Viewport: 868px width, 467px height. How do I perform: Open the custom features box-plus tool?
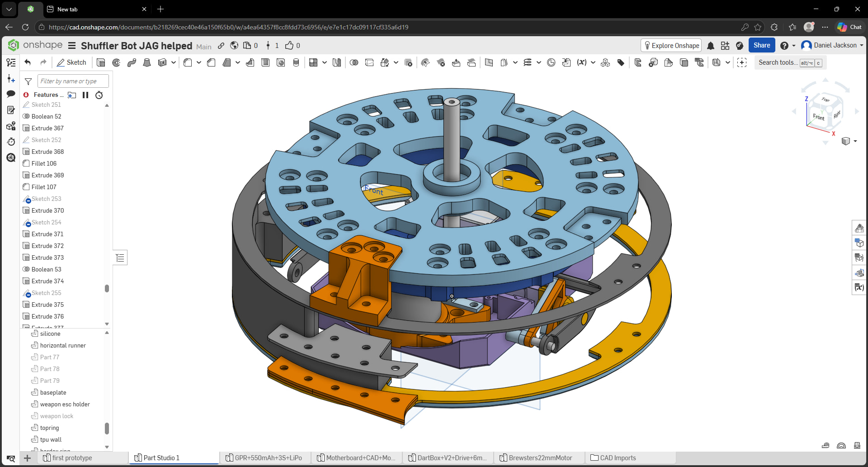pos(742,62)
